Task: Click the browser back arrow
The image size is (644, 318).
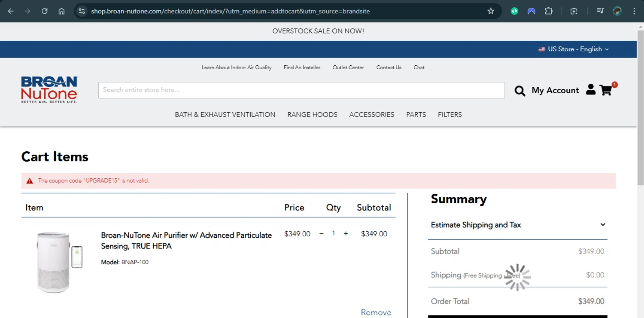Action: tap(11, 11)
